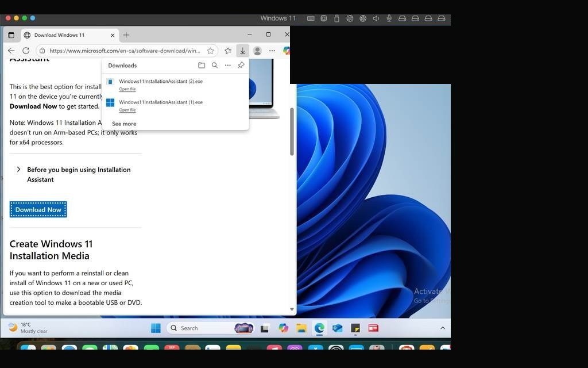The image size is (588, 368).
Task: Click the VM microphone icon
Action: (389, 18)
